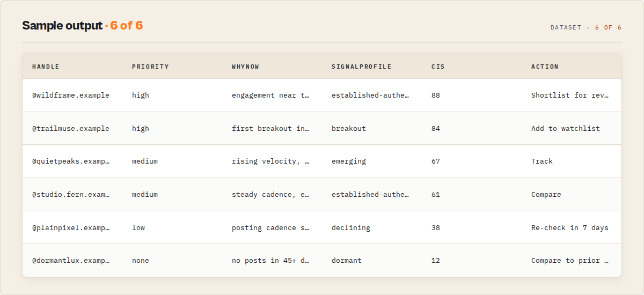Select the @studio.fern handle cell
Viewport: 644px width, 295px height.
coord(71,195)
